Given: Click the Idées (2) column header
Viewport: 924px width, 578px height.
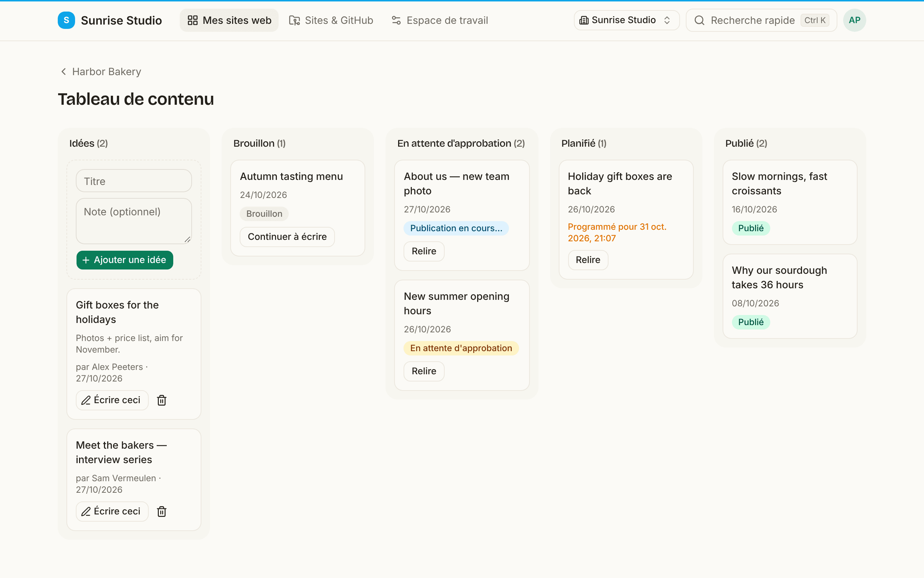Looking at the screenshot, I should 88,143.
